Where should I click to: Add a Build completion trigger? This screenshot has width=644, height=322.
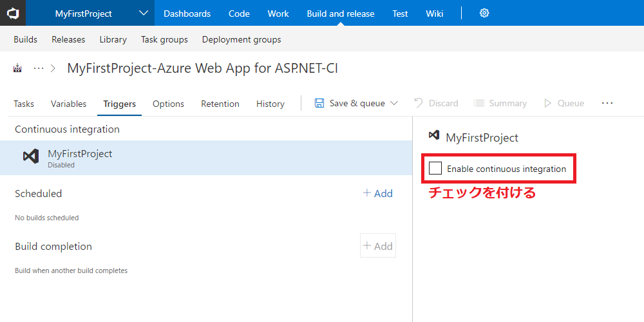(x=378, y=245)
